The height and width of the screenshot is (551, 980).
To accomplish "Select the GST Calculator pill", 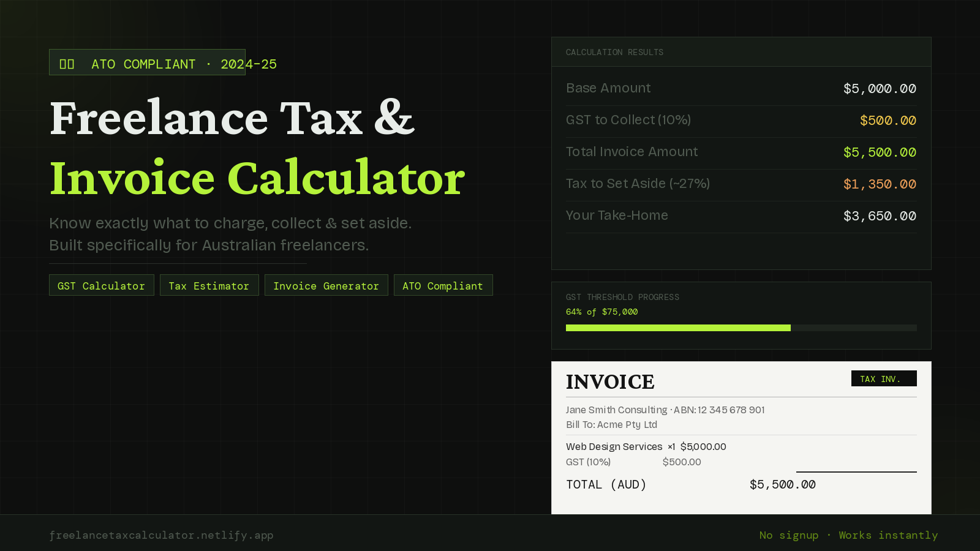I will (x=101, y=285).
